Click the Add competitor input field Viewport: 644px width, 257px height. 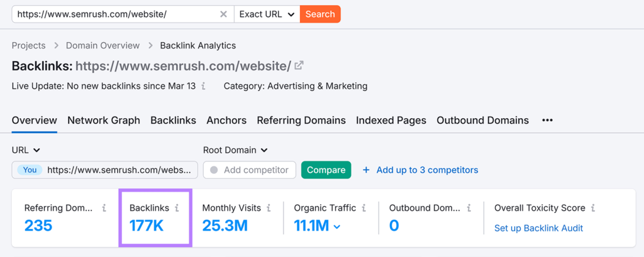250,170
